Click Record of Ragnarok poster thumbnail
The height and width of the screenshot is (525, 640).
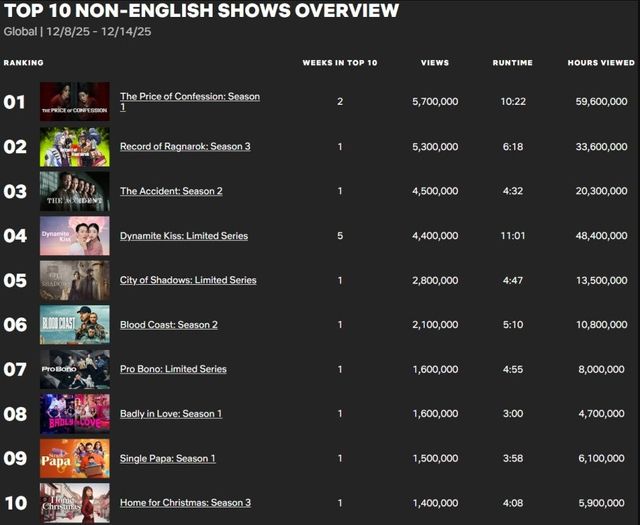pos(75,147)
